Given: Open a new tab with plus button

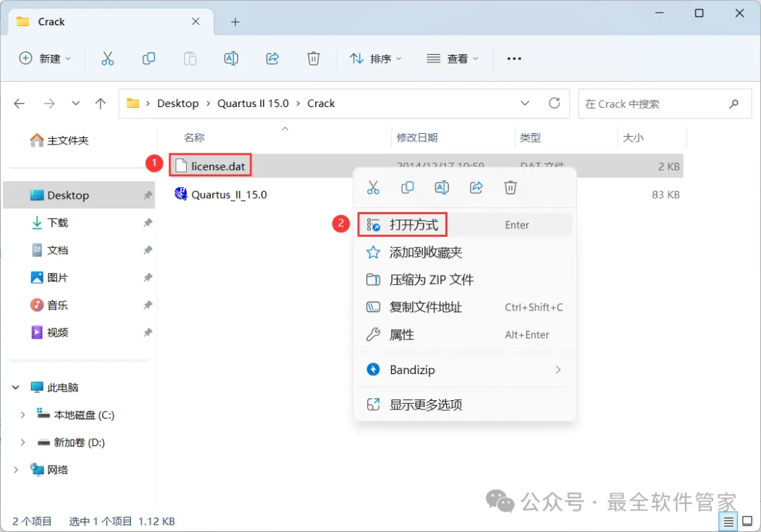Looking at the screenshot, I should pos(235,22).
